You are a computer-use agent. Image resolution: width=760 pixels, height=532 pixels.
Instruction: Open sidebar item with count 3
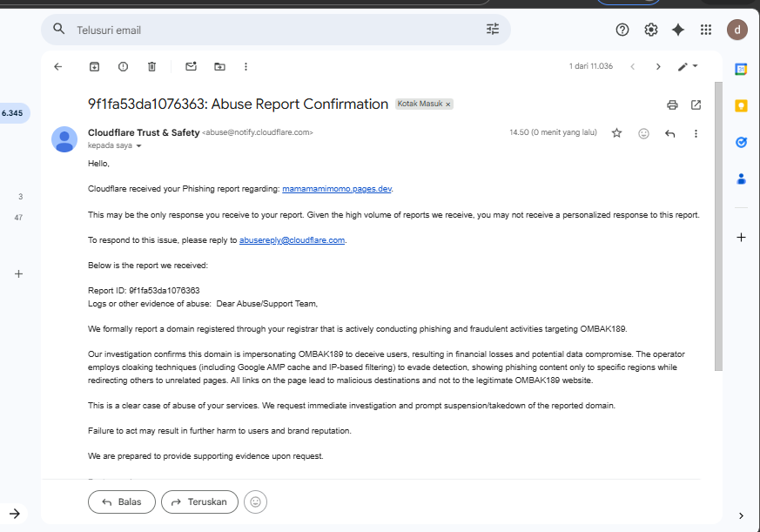click(x=20, y=197)
